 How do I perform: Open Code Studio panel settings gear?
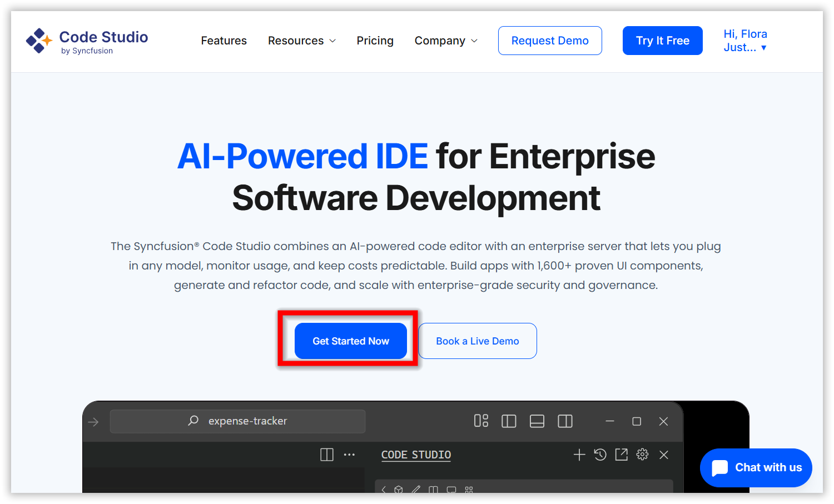[x=642, y=455]
